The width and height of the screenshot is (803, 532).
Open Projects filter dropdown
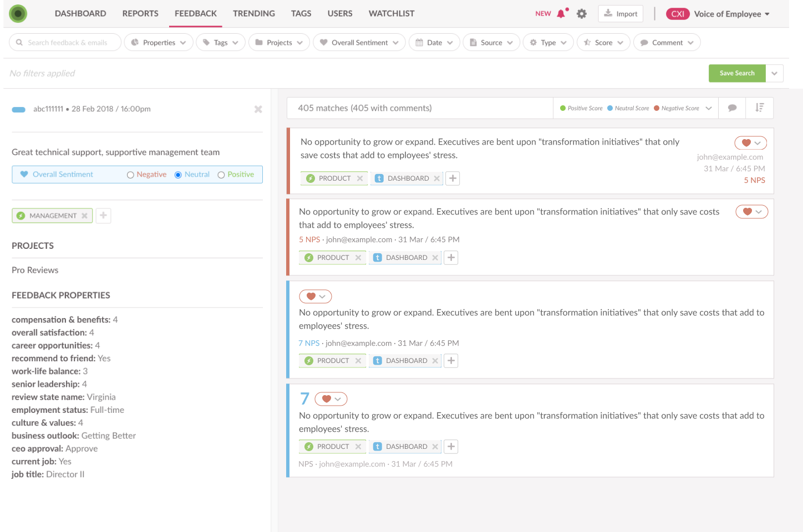pyautogui.click(x=279, y=42)
